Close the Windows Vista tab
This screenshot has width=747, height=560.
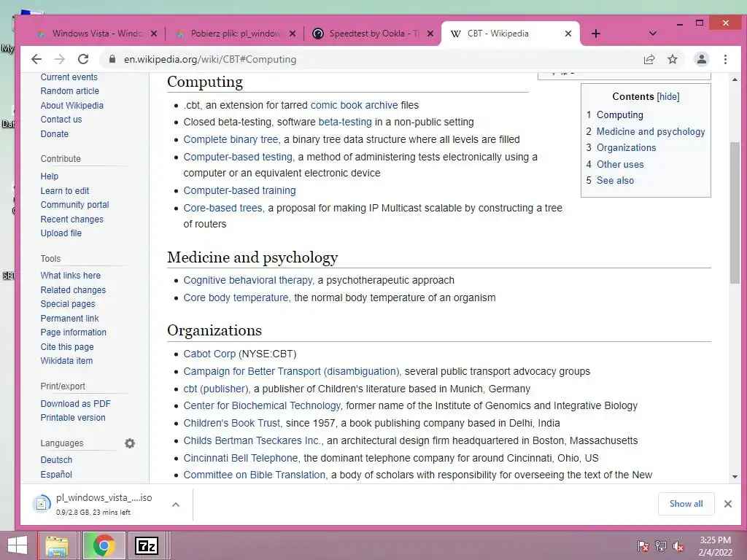point(153,34)
